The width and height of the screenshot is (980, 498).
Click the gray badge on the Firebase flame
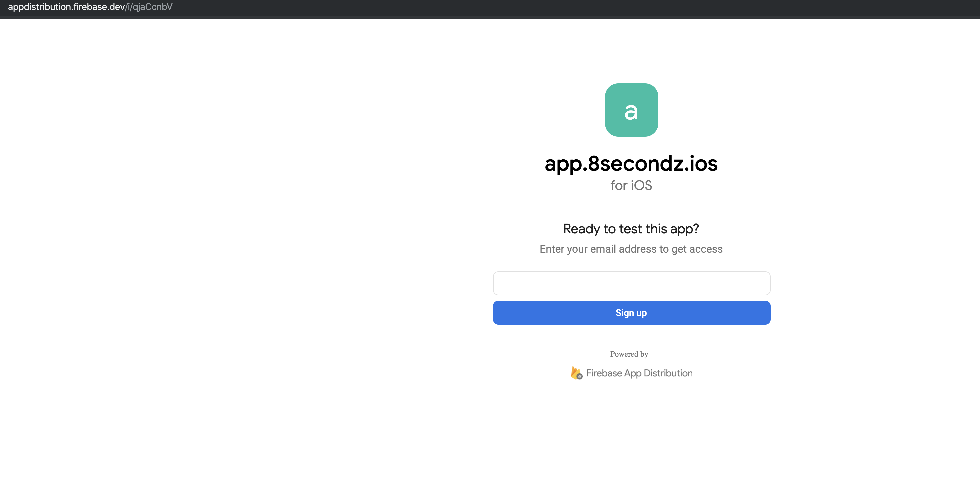(x=579, y=376)
